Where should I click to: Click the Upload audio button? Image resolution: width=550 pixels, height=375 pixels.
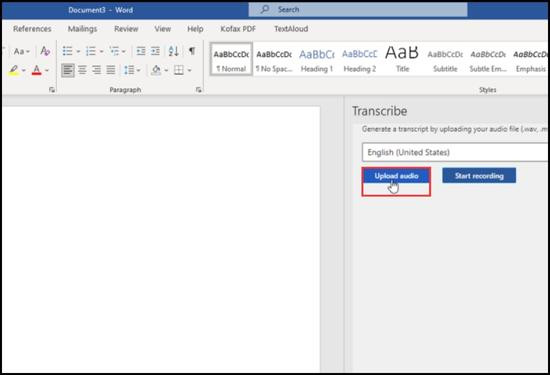[396, 176]
